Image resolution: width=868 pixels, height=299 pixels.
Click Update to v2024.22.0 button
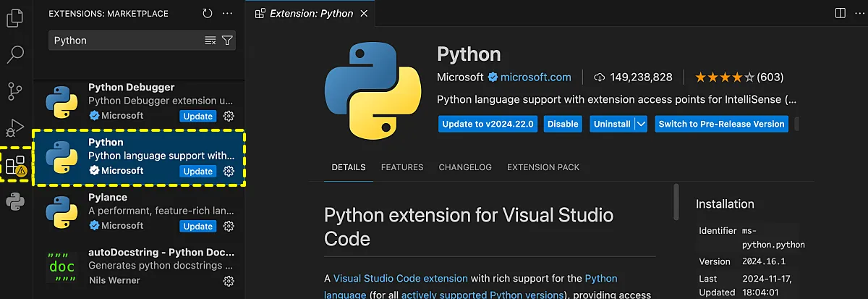[488, 124]
